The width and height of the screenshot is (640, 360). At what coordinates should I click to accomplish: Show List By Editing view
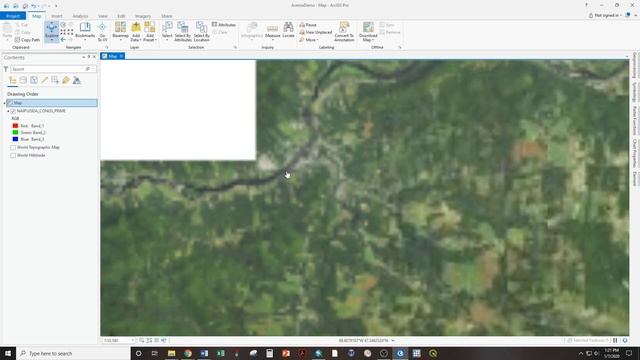[44, 80]
